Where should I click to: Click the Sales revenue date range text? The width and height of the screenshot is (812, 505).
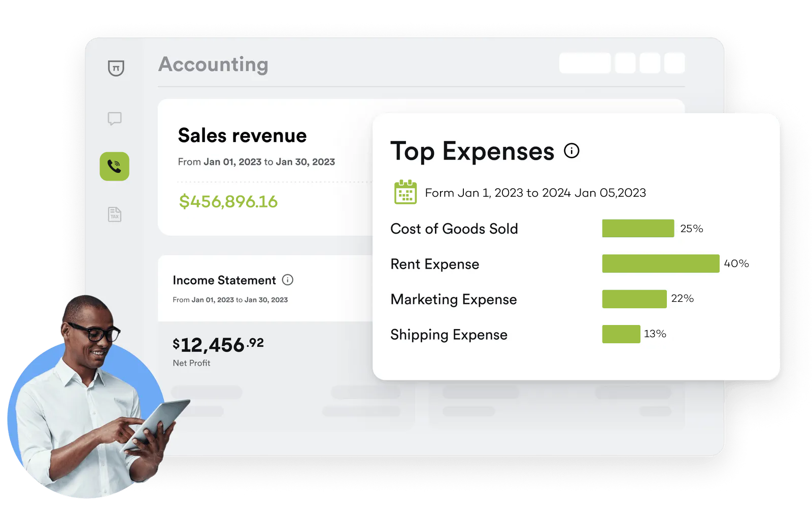tap(256, 162)
